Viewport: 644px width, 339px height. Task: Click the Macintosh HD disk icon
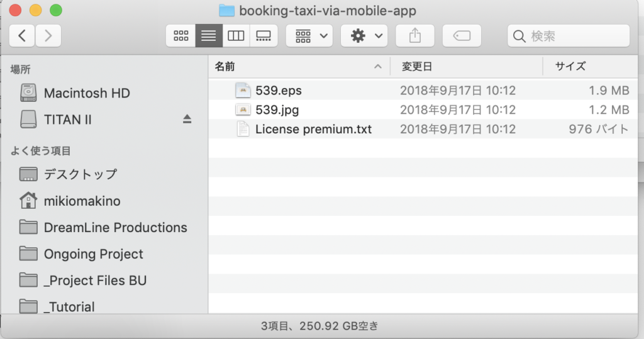28,93
